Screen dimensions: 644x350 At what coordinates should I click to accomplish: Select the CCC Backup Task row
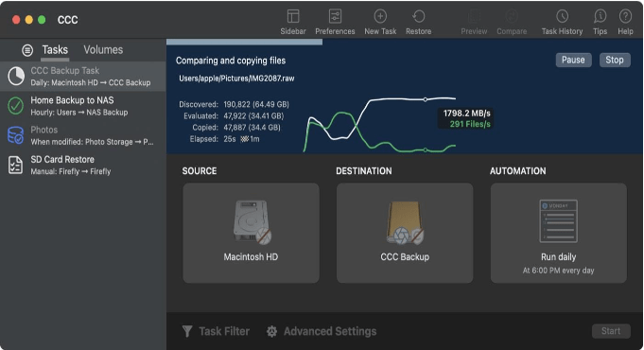point(83,77)
